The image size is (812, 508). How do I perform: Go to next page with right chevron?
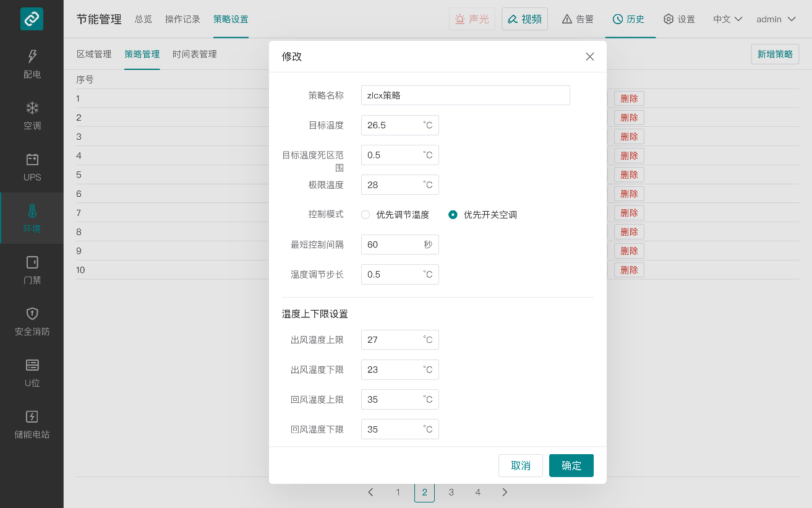point(505,493)
